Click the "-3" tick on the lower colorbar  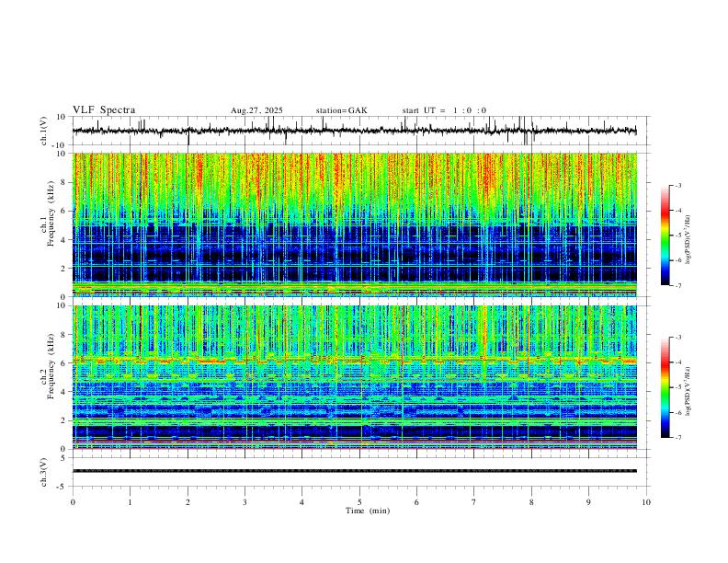(x=678, y=338)
